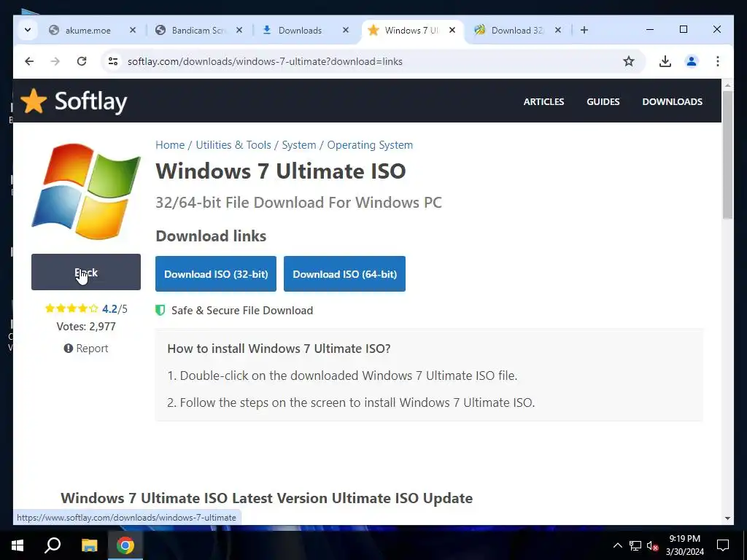Follow the System breadcrumb link

[298, 145]
